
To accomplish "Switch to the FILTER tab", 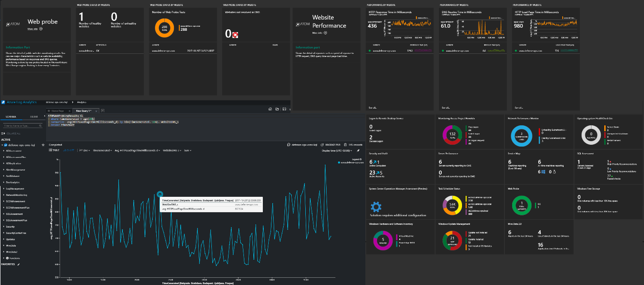I will coord(34,117).
